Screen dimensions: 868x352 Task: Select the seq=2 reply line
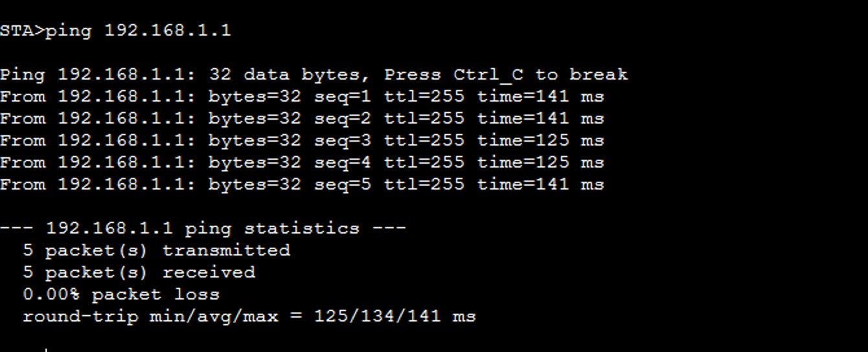pos(302,119)
